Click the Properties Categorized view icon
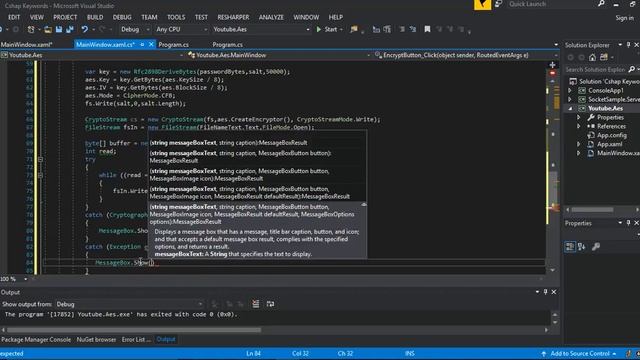640x360 pixels. 570,247
